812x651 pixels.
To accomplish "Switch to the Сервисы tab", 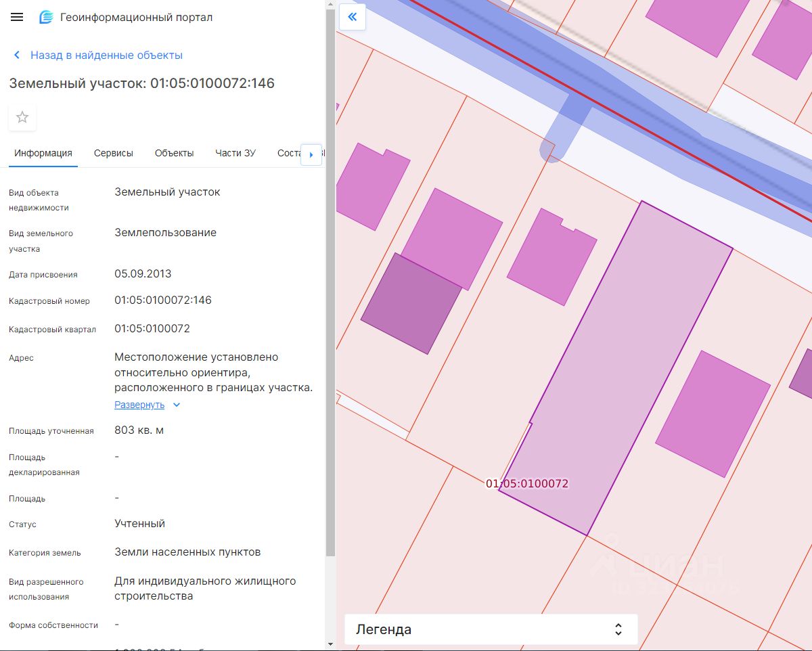I will [113, 153].
